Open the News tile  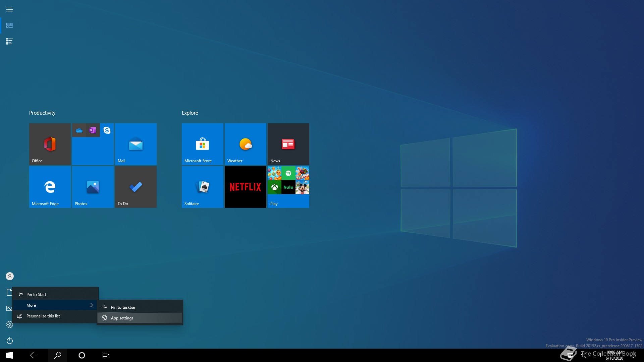(288, 144)
